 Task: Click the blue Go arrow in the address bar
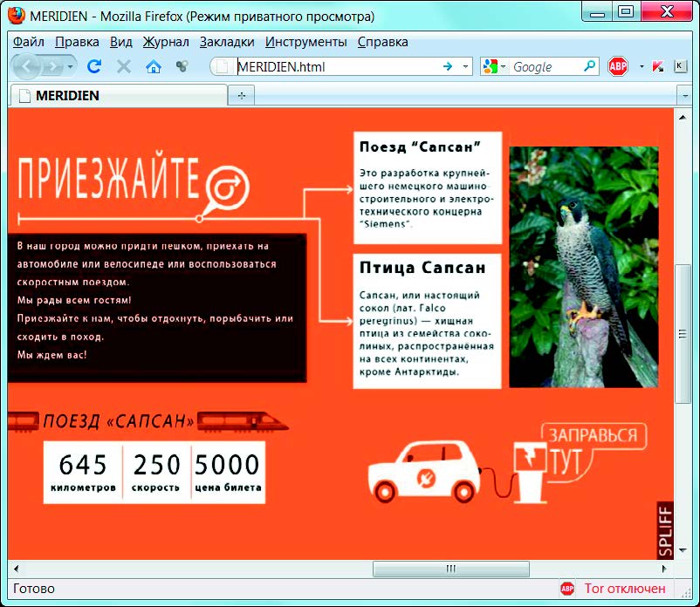448,67
